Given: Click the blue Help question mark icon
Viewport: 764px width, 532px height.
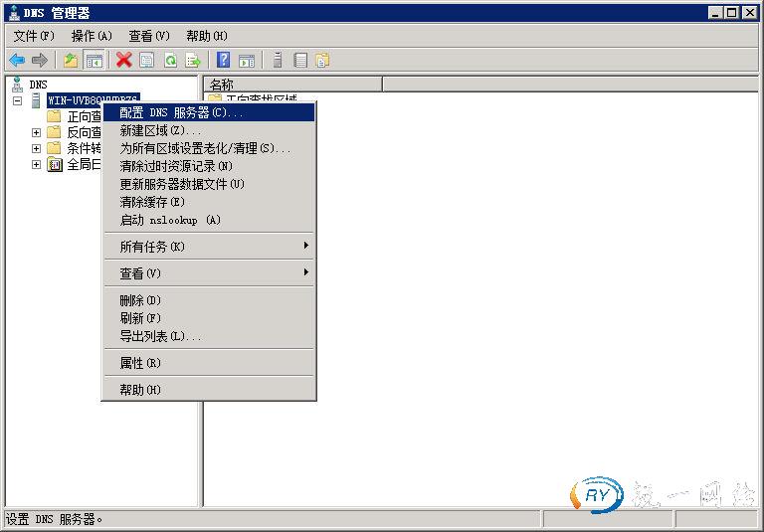Looking at the screenshot, I should coord(223,60).
